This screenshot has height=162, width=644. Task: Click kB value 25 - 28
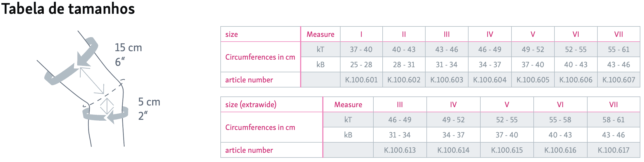click(x=361, y=65)
